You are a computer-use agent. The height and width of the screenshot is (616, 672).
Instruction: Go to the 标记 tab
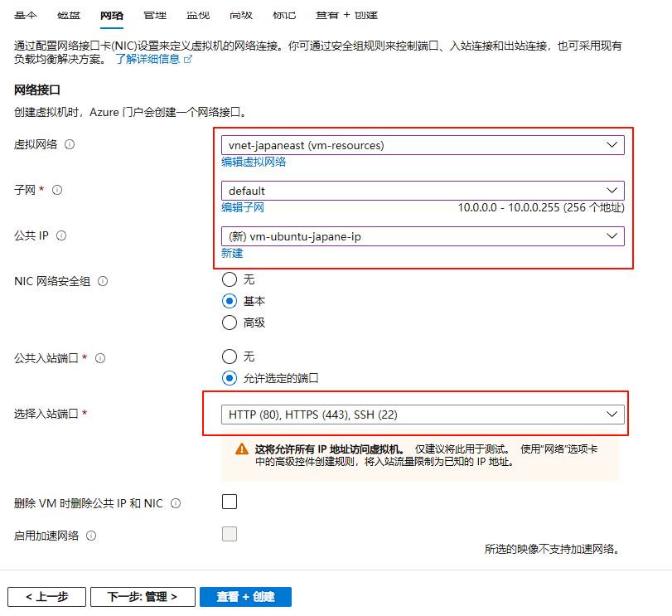[x=283, y=16]
